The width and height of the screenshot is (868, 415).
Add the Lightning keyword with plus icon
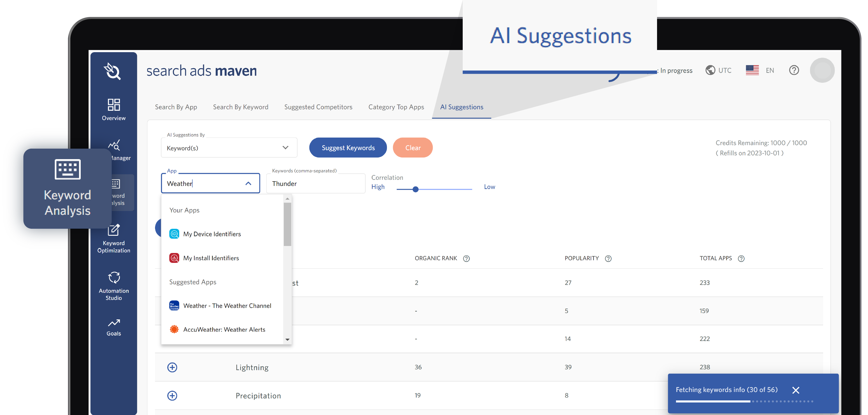(172, 367)
